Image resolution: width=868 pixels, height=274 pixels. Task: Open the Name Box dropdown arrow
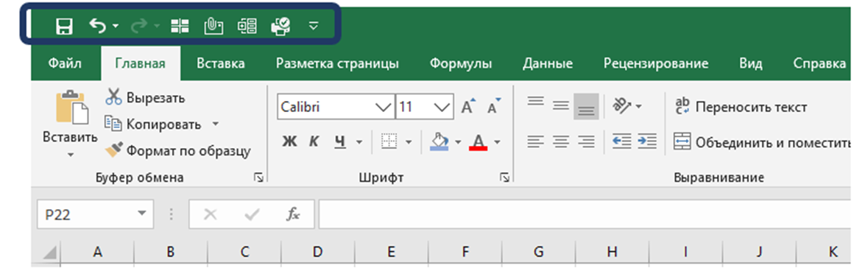click(x=141, y=213)
